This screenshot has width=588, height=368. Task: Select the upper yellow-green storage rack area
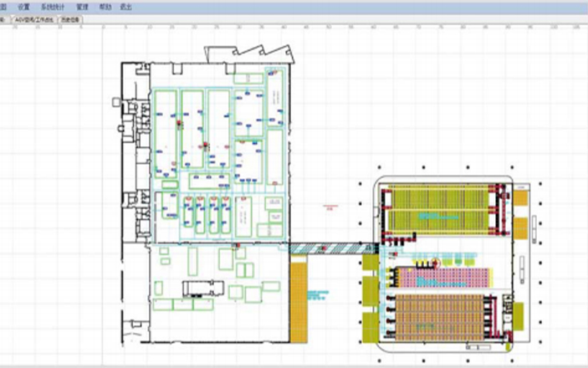click(443, 209)
